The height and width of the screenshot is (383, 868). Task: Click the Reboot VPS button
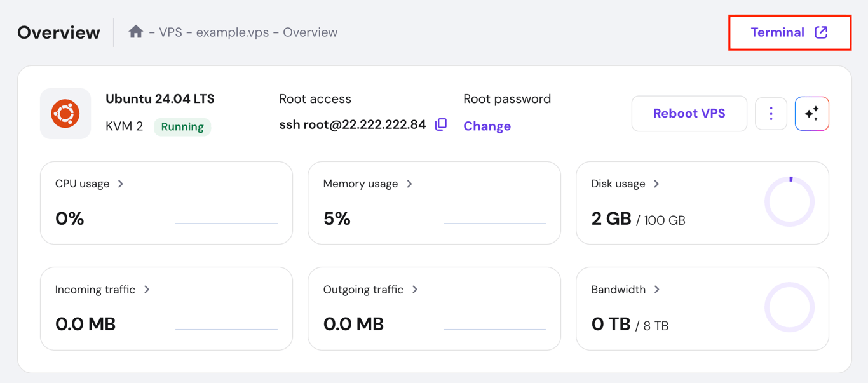point(689,113)
